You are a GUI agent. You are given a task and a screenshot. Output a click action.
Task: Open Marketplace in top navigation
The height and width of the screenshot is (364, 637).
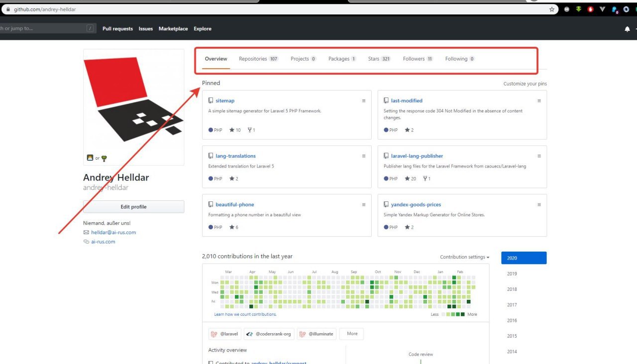pos(173,29)
